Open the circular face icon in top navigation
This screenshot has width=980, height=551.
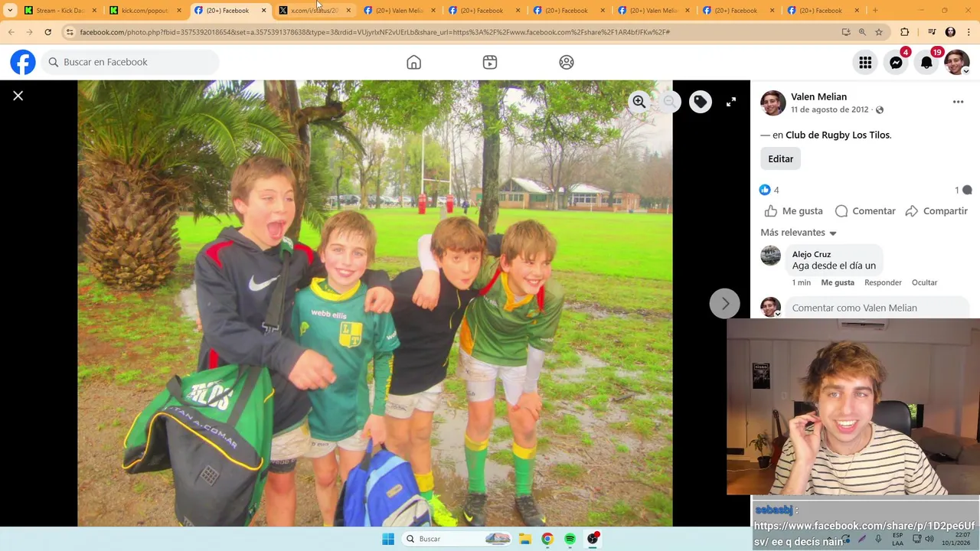(567, 62)
